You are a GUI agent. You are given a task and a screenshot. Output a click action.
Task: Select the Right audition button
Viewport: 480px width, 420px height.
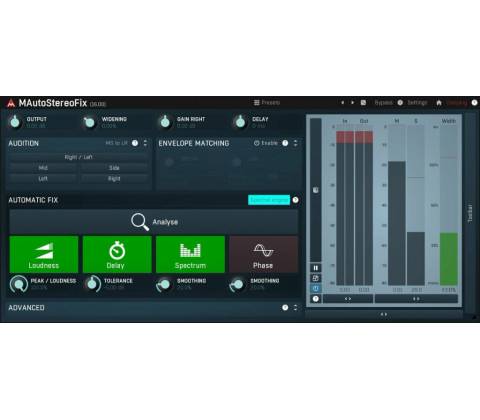(x=114, y=179)
